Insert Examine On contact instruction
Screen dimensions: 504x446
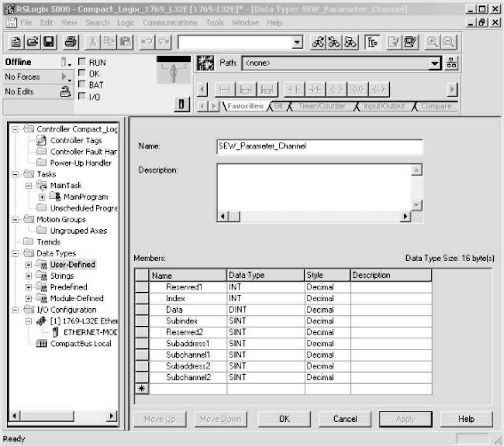pos(294,90)
